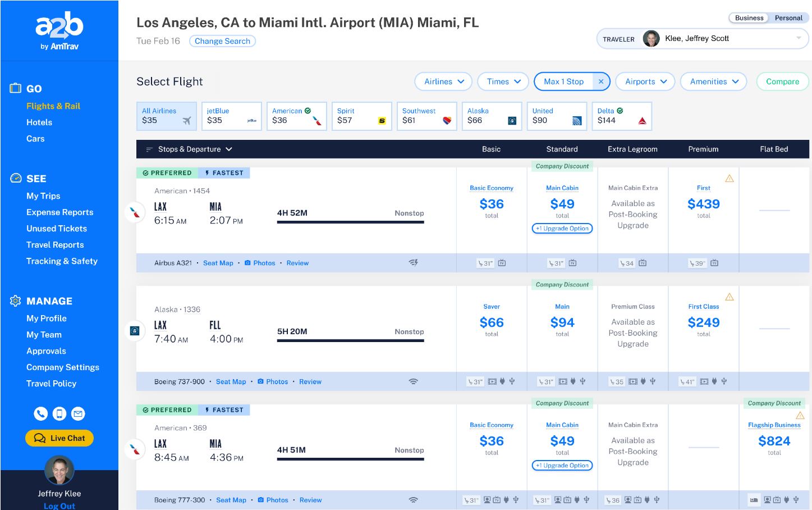The image size is (812, 510).
Task: Switch to Personal mode
Action: [x=788, y=18]
